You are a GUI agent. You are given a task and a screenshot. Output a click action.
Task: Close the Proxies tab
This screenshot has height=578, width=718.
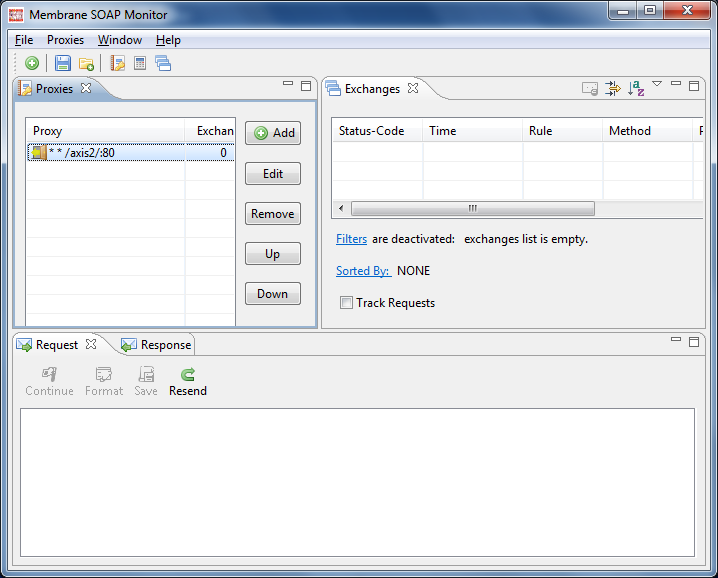(86, 88)
